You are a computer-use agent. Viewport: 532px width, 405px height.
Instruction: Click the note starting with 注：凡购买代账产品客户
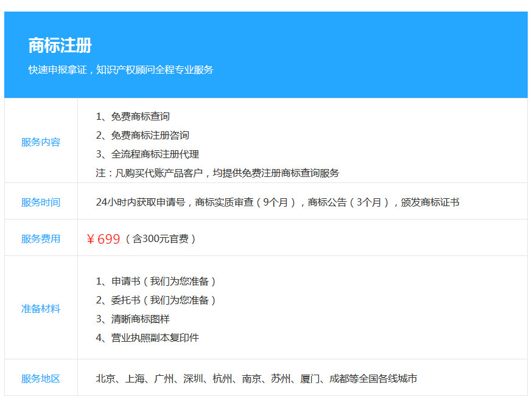coord(217,173)
